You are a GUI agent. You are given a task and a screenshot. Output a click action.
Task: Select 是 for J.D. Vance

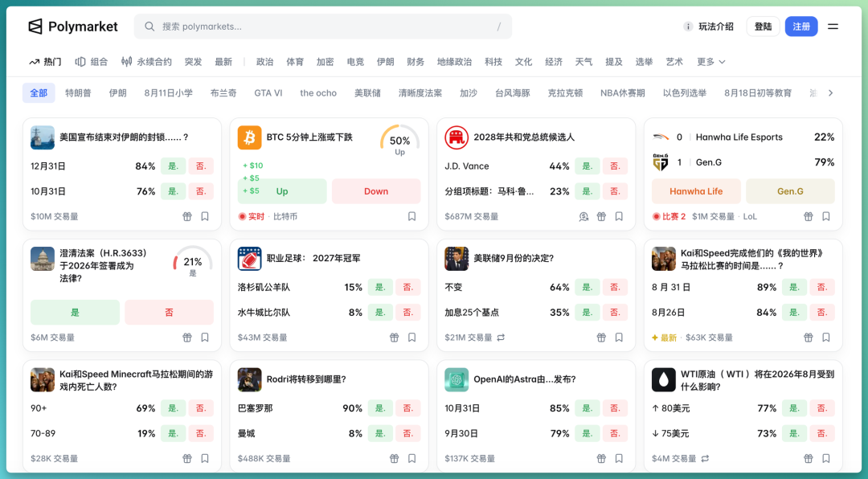(x=588, y=166)
